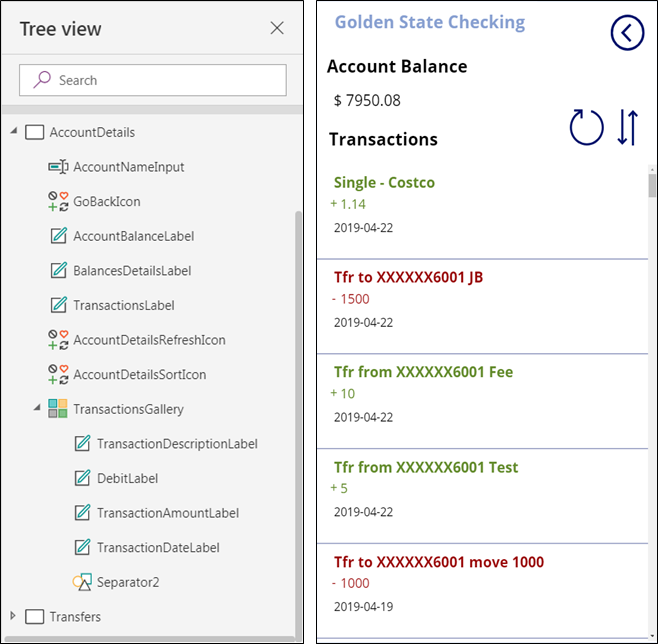Image resolution: width=658 pixels, height=644 pixels.
Task: Select DebitLabel in the tree view
Action: [x=128, y=478]
